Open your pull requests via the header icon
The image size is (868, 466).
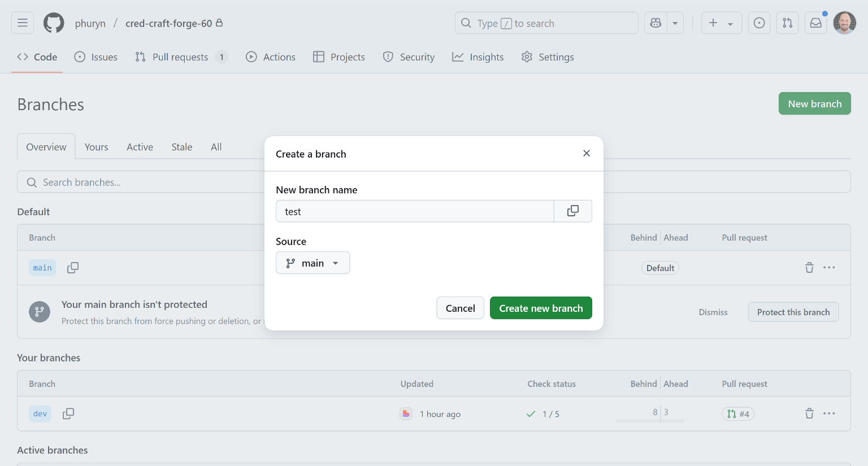pos(787,23)
